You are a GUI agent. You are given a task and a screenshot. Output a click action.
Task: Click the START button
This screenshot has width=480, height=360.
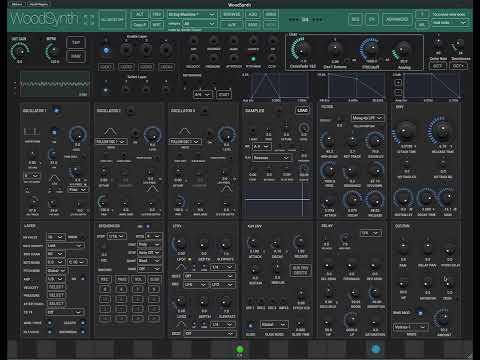tap(224, 95)
